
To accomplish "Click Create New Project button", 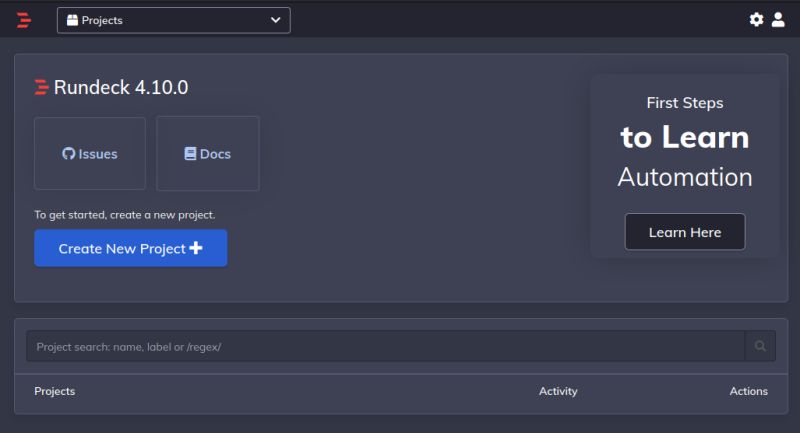I will click(x=131, y=248).
